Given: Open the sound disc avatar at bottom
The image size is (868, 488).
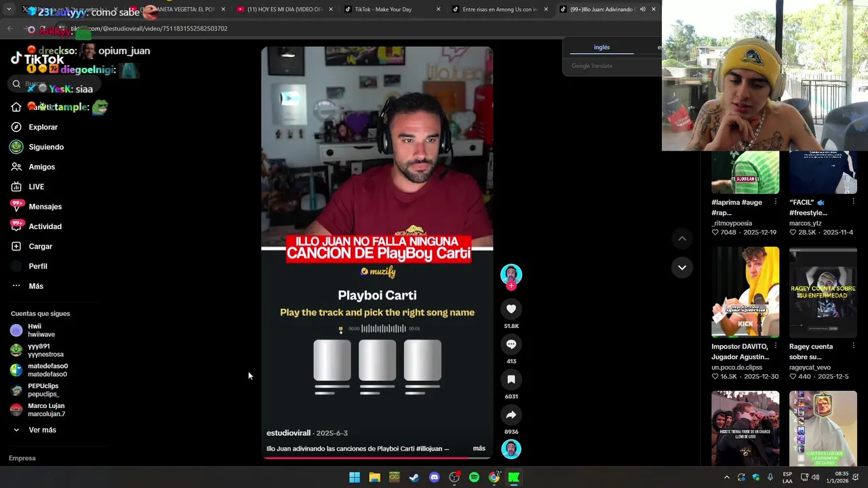Looking at the screenshot, I should point(511,449).
